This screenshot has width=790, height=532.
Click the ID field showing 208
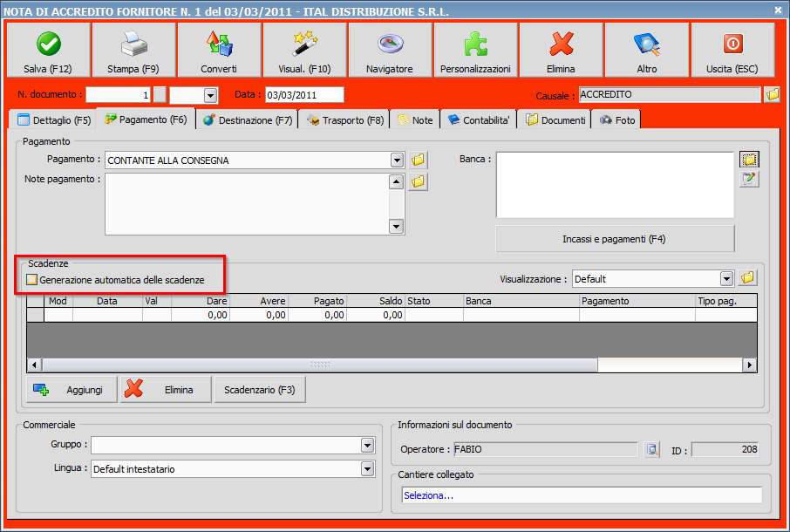(x=725, y=449)
